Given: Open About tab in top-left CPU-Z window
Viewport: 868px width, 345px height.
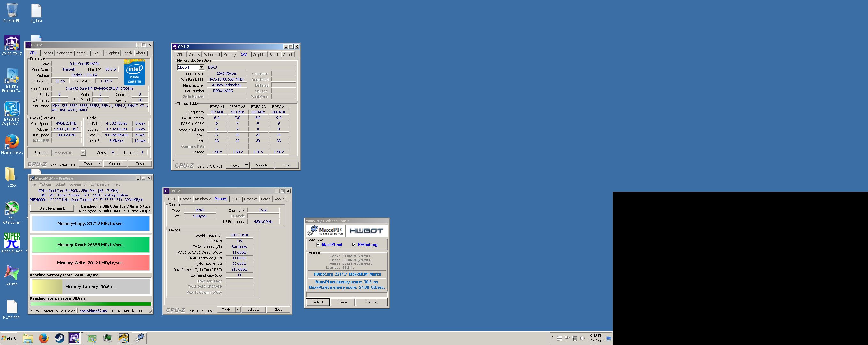Looking at the screenshot, I should pos(140,53).
